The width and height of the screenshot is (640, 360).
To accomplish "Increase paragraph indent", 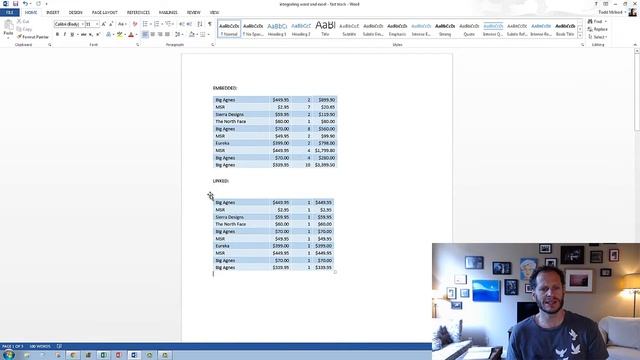I will [x=189, y=24].
